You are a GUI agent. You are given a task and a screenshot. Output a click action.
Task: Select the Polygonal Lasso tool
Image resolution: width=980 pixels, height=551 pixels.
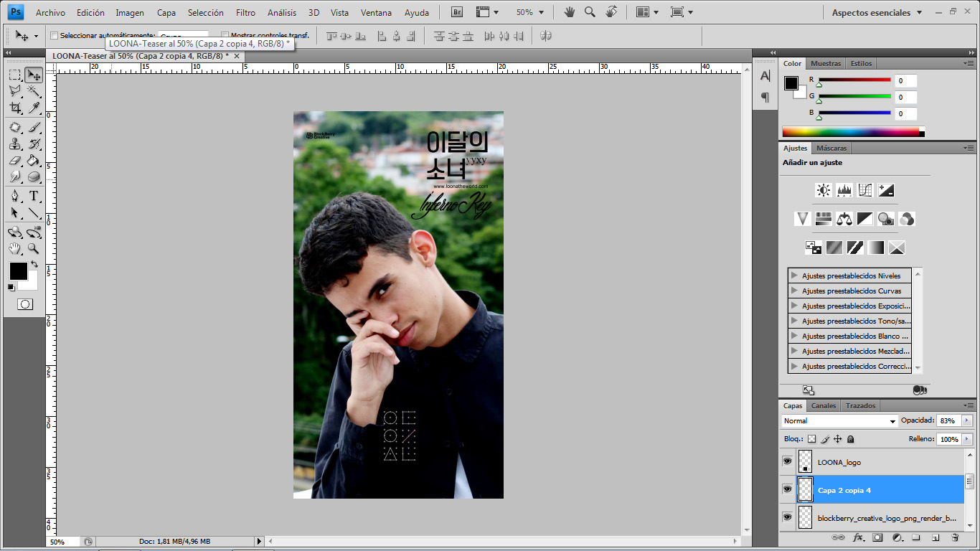click(15, 91)
